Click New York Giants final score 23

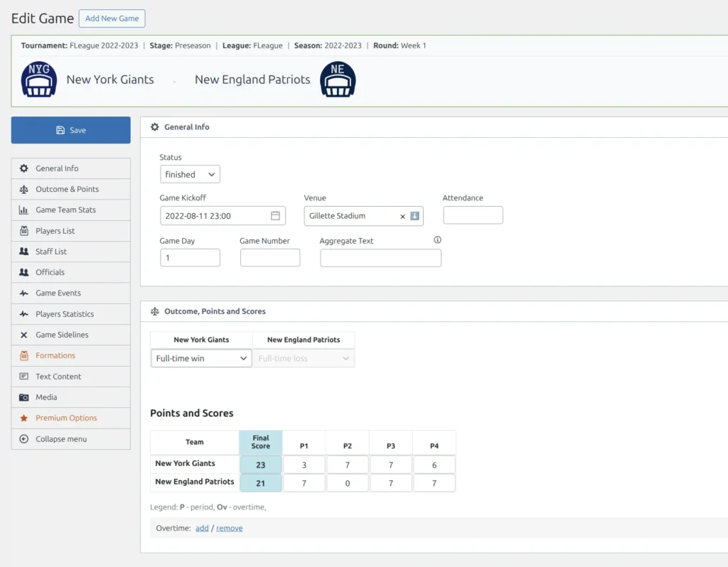point(261,465)
